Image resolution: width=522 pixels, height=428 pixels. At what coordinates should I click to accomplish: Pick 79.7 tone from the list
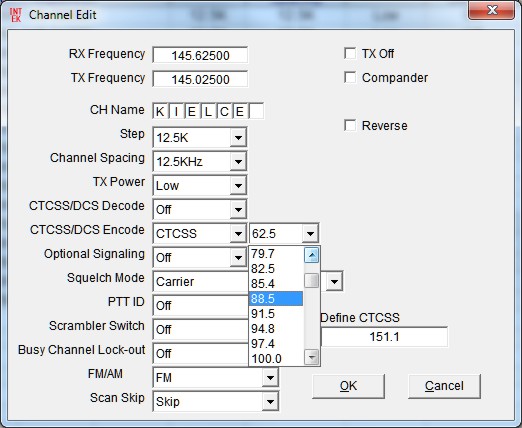276,254
